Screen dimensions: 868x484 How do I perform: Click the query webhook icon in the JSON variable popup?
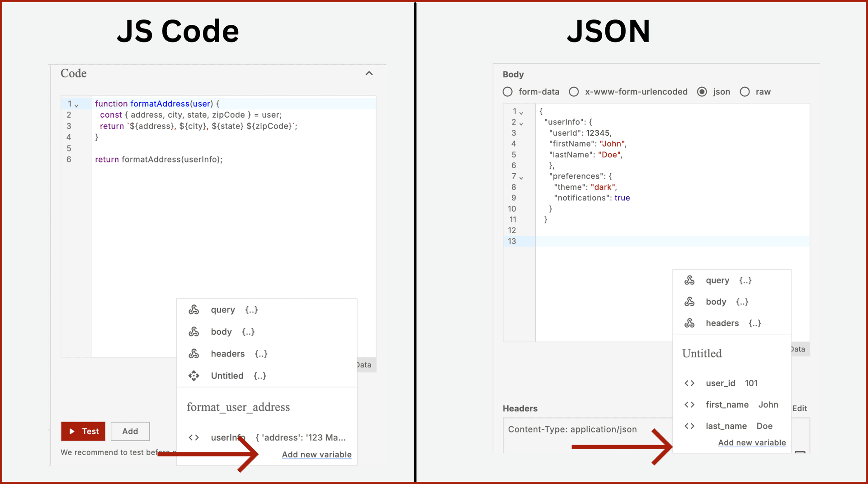tap(690, 280)
